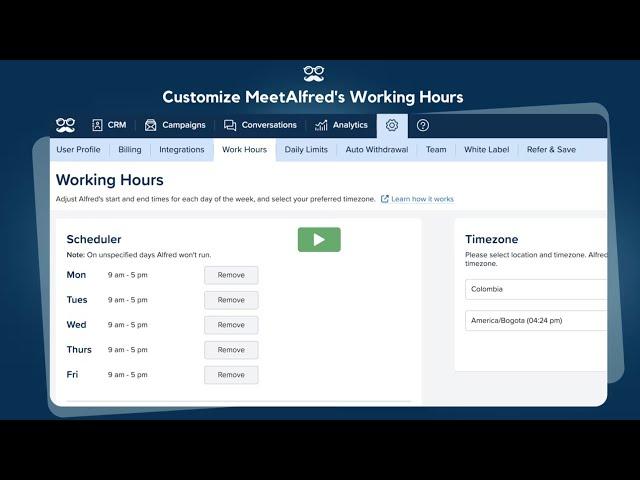Switch to the Integrations tab
640x480 pixels.
182,149
